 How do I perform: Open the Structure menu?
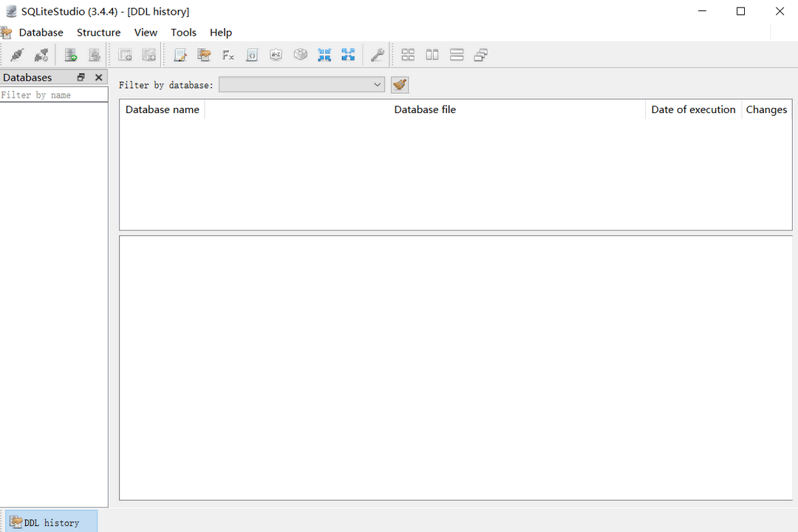[98, 33]
